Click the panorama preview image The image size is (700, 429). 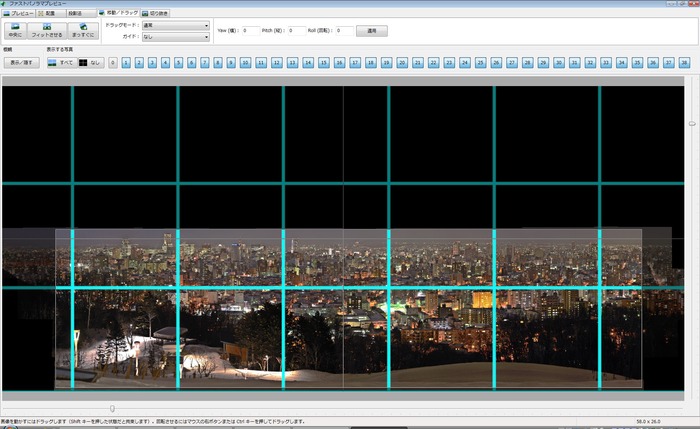coord(343,238)
